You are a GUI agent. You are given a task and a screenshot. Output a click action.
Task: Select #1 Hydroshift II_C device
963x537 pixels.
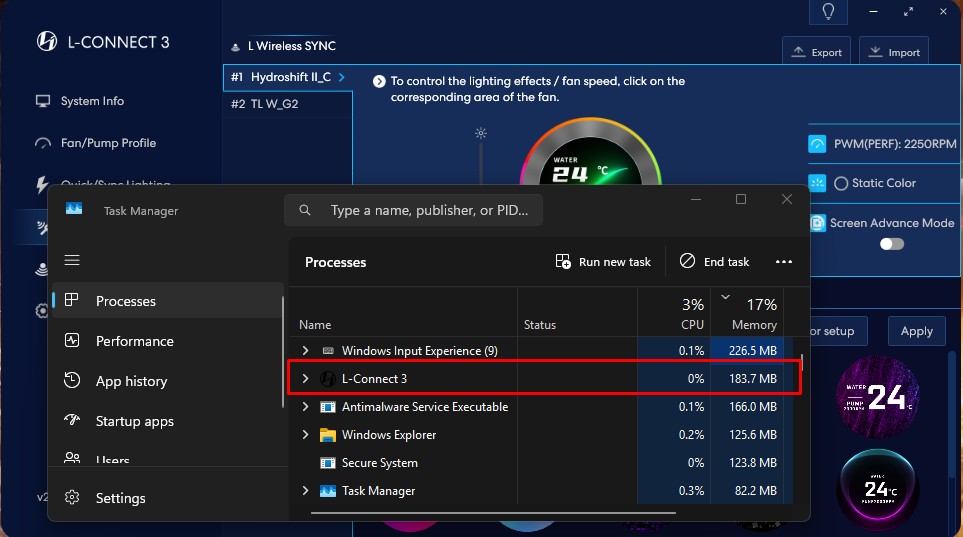click(x=287, y=77)
